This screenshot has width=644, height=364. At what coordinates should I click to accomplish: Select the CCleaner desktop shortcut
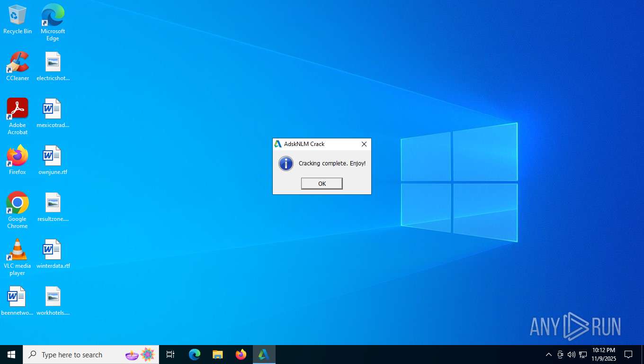(18, 66)
